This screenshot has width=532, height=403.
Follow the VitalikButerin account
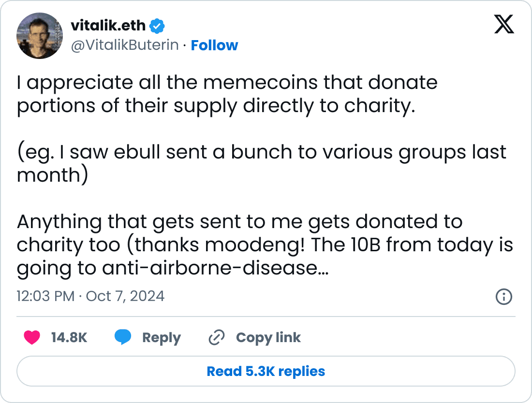click(x=214, y=45)
